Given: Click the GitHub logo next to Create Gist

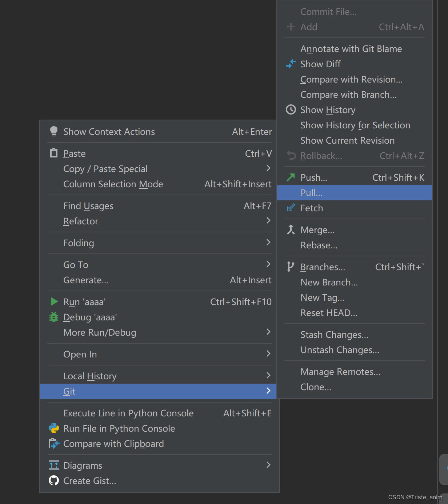Looking at the screenshot, I should [x=54, y=480].
